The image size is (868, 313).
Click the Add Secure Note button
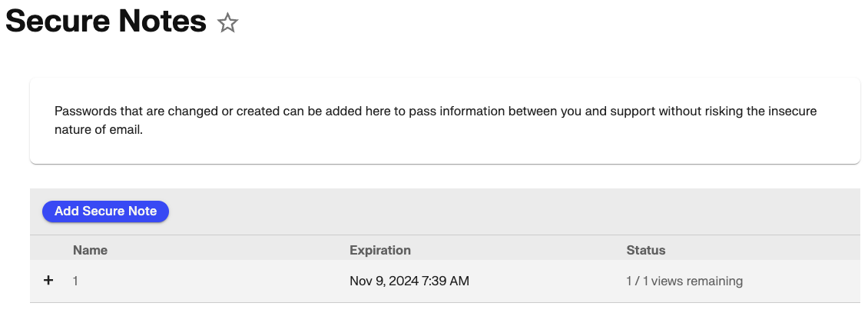pos(105,211)
